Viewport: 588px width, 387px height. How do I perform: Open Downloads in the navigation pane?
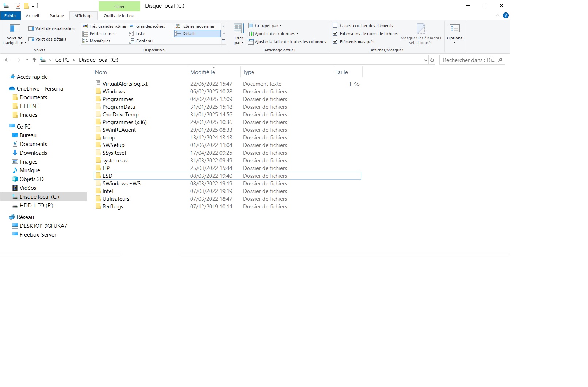pos(33,153)
